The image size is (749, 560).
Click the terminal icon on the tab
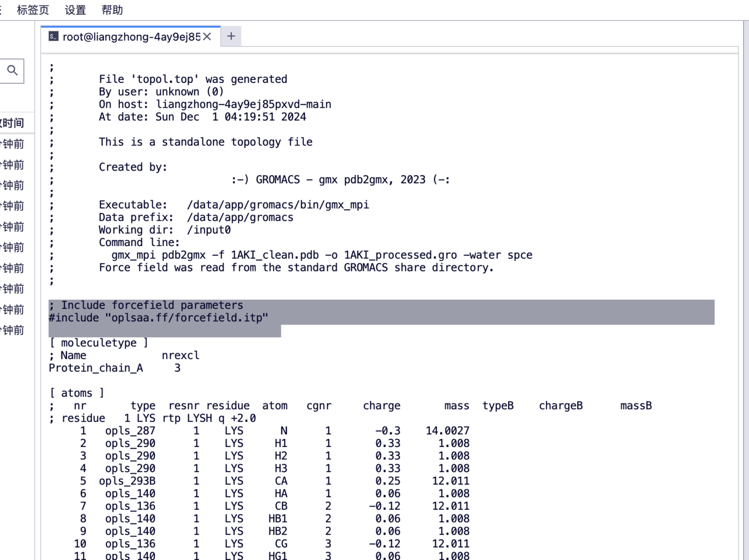click(54, 37)
